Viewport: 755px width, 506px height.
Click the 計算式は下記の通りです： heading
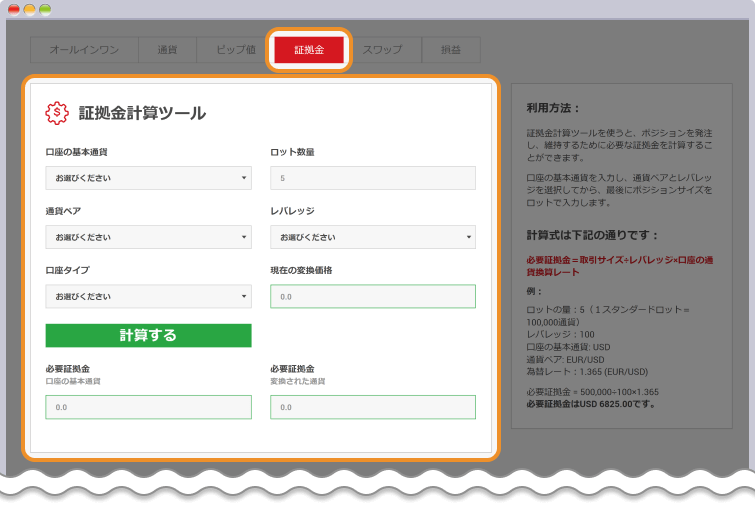[x=592, y=235]
